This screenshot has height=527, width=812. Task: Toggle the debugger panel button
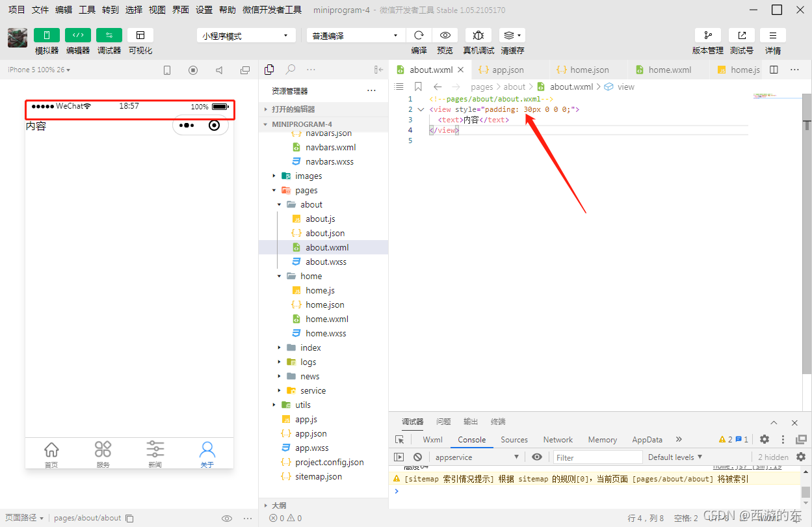pos(109,35)
